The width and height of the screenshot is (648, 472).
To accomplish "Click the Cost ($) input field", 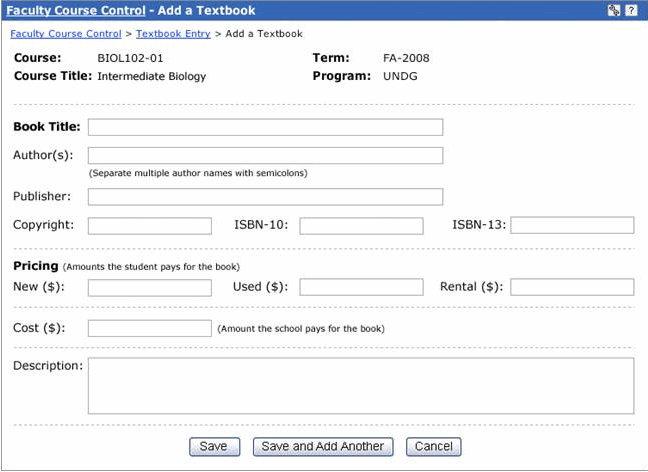I will 150,328.
